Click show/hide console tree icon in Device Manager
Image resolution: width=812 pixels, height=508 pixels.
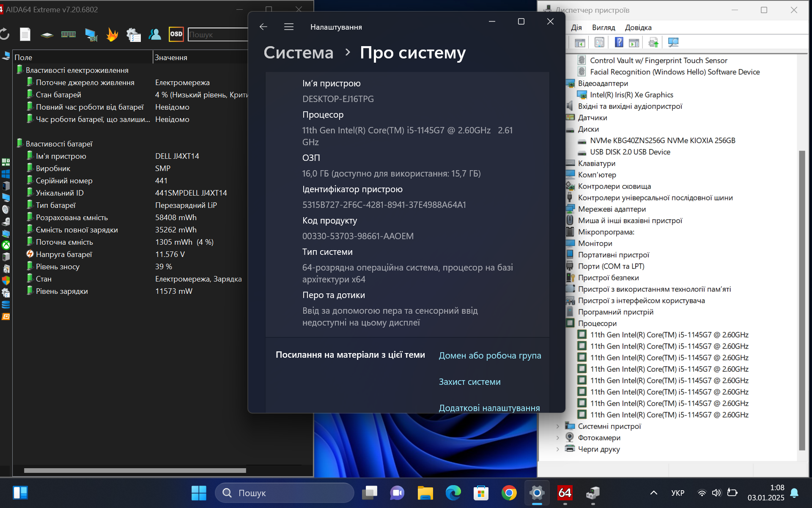(580, 42)
